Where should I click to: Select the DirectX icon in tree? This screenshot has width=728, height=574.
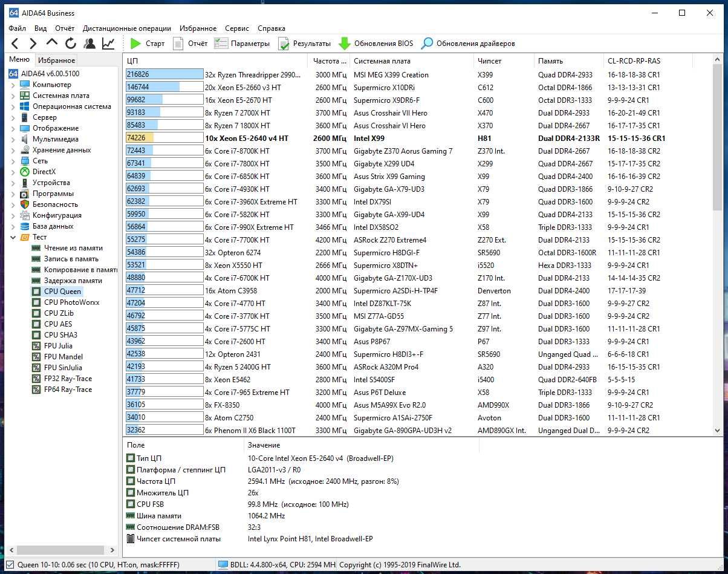point(25,172)
